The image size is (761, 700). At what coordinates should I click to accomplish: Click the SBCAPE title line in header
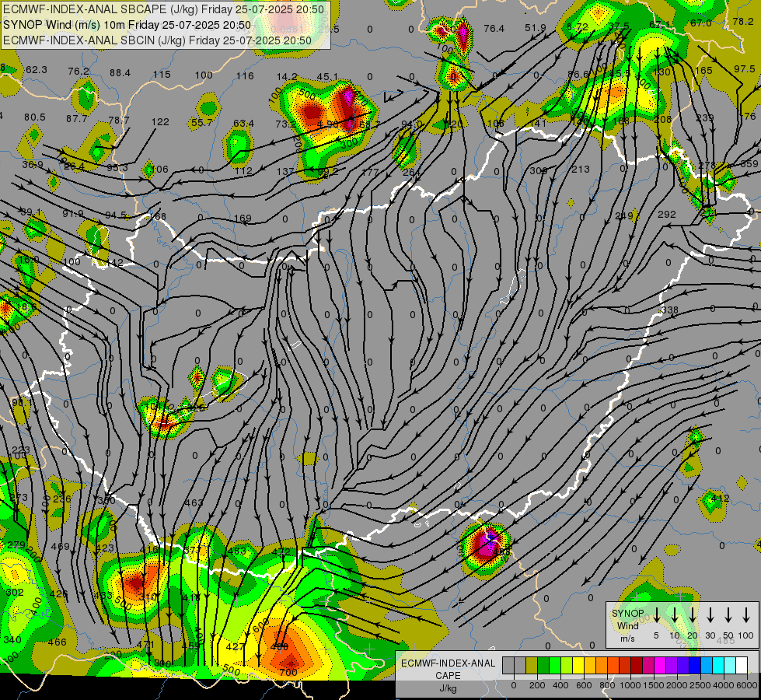tap(163, 9)
